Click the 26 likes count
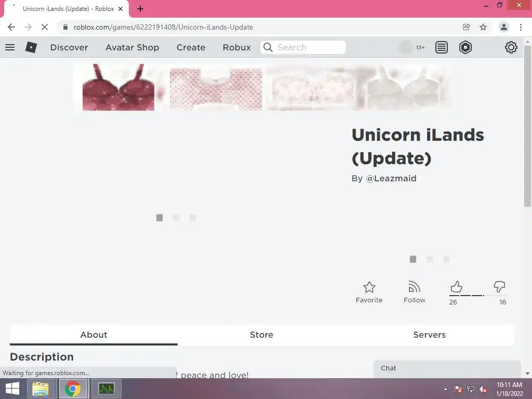 coord(453,302)
